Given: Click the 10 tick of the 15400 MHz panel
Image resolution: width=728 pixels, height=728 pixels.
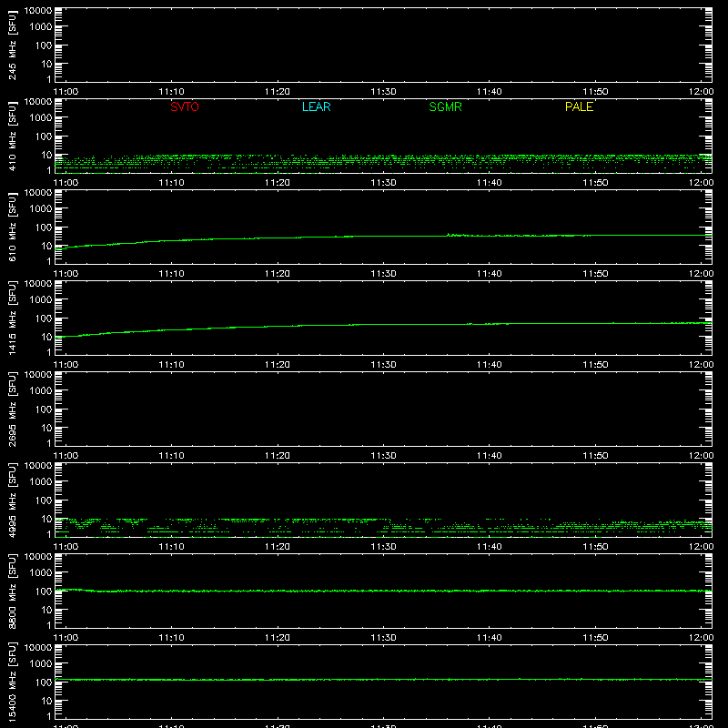Looking at the screenshot, I should coord(47,701).
